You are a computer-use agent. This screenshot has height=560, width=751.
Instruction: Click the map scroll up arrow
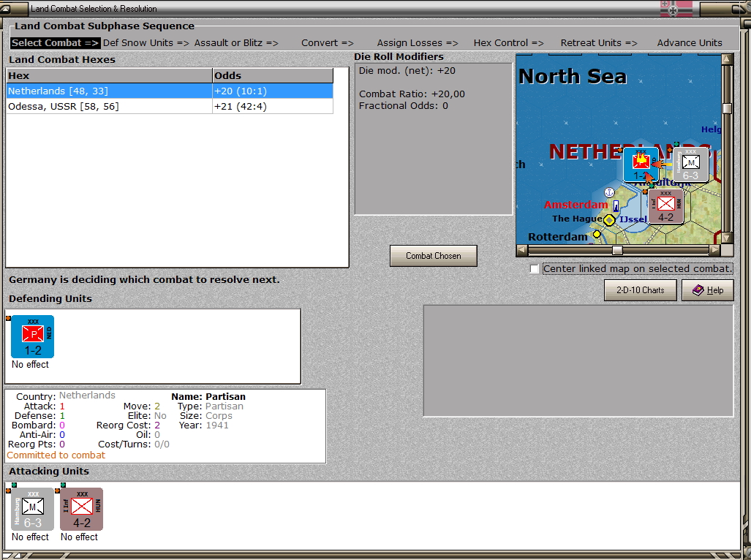point(727,59)
